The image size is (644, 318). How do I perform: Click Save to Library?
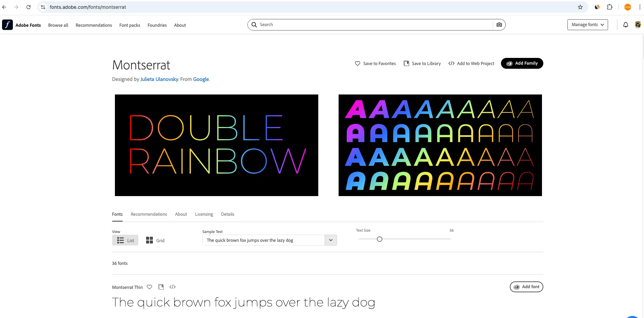pos(422,63)
